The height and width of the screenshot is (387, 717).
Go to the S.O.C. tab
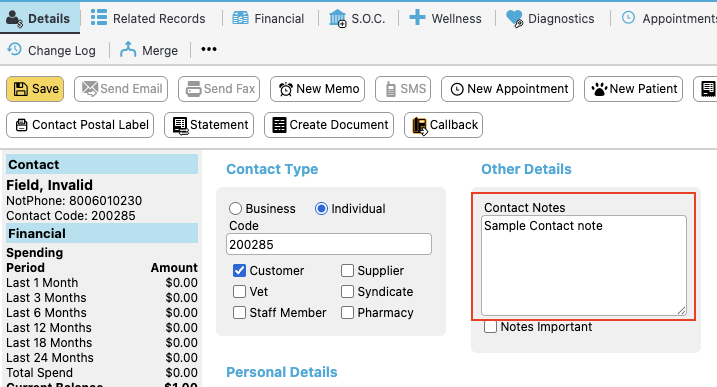coord(357,18)
